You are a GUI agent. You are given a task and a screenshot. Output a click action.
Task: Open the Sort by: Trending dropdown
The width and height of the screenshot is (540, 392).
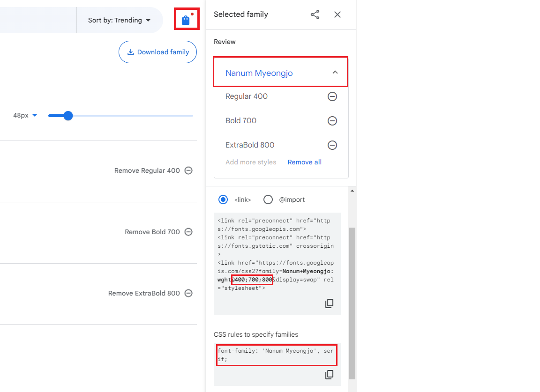[x=119, y=20]
